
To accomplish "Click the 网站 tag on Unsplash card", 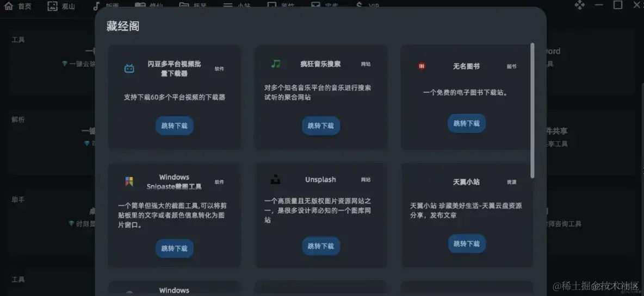I will (366, 180).
